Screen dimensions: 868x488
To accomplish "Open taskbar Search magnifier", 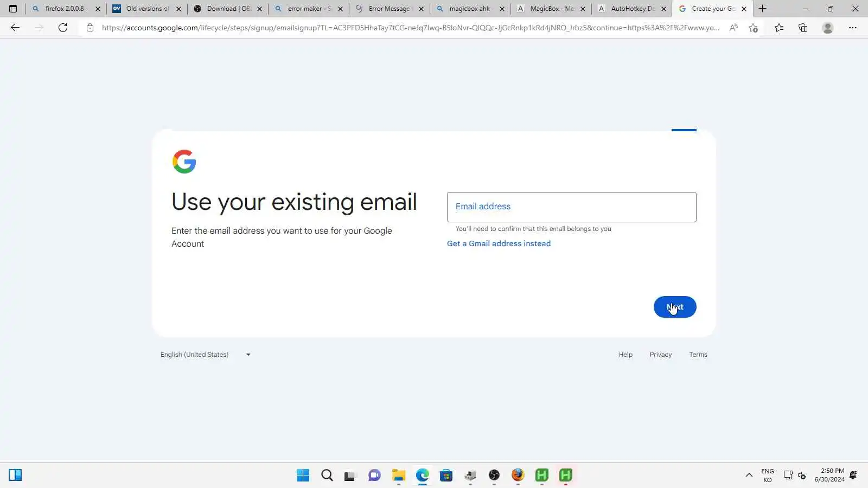I will pos(327,476).
